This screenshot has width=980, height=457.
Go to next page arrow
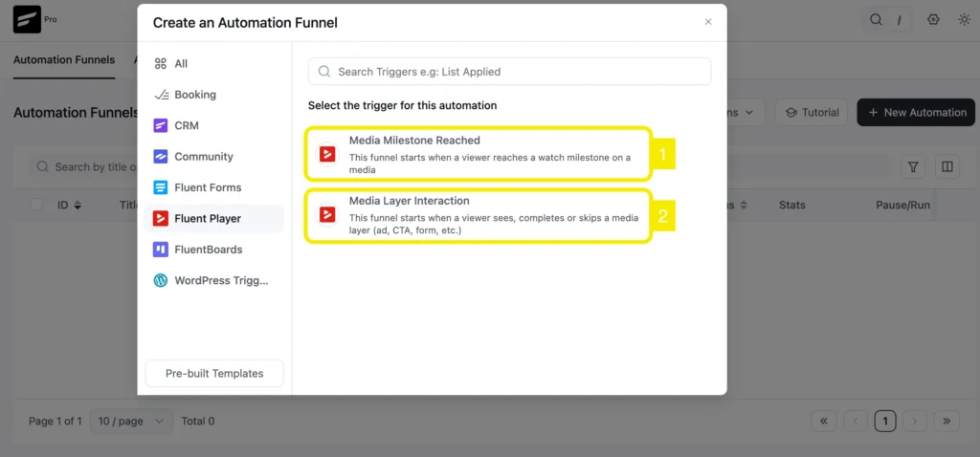pos(915,422)
